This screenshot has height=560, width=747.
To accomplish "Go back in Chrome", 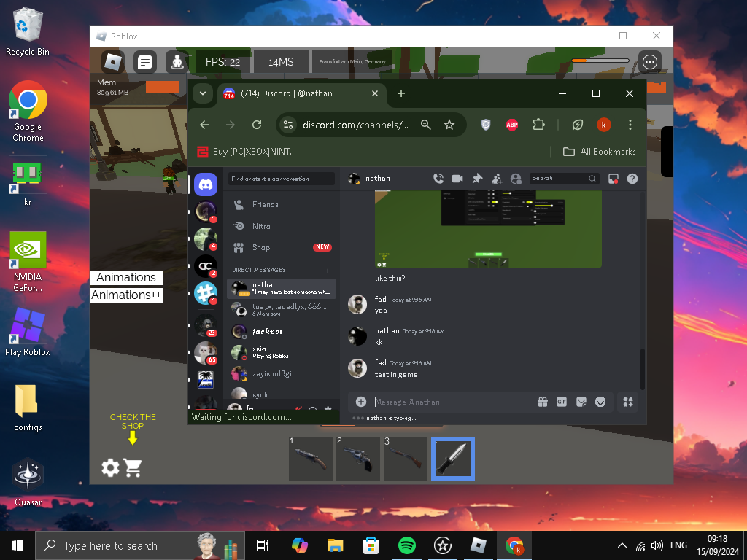I will [x=204, y=125].
